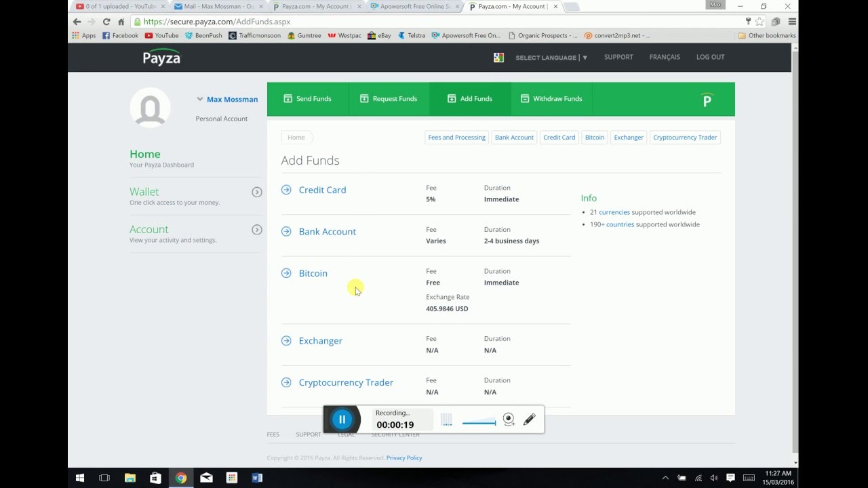Click arrow icon beside Bank Account
868x488 pixels.
(286, 231)
